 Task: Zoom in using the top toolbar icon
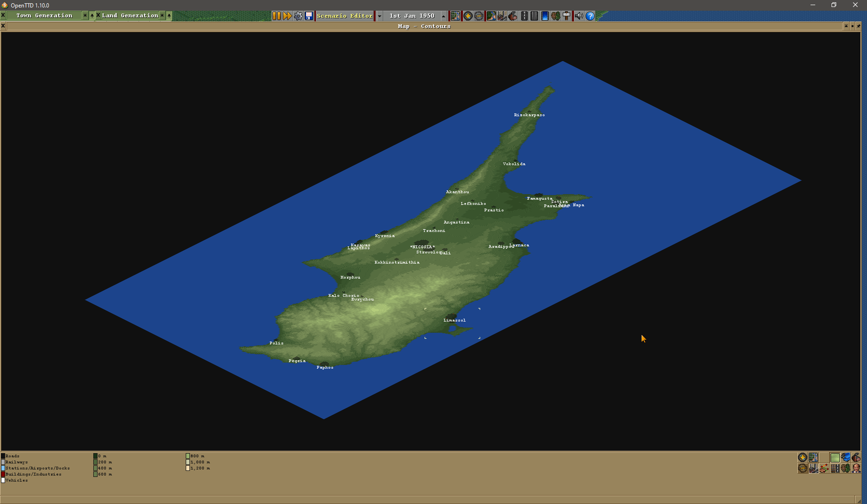[x=468, y=16]
